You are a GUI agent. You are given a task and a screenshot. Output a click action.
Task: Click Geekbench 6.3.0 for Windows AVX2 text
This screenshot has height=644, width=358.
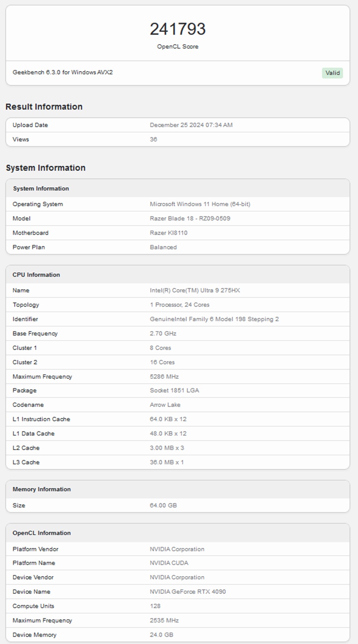(63, 72)
